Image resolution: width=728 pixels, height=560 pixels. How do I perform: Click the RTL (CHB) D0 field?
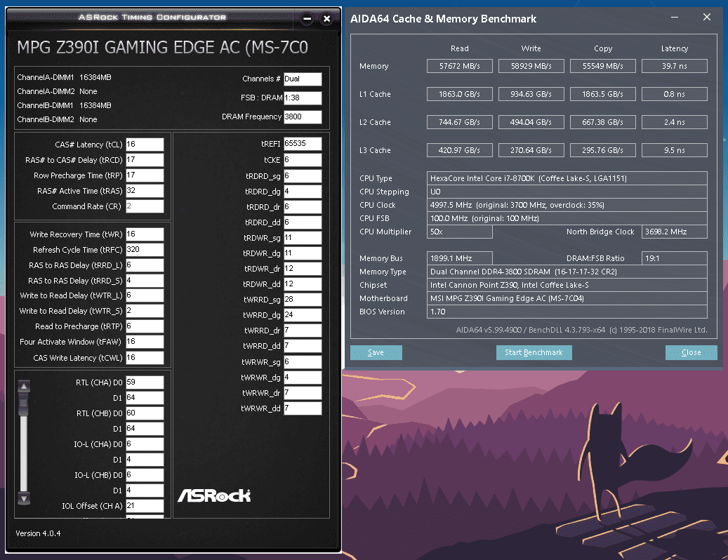145,413
